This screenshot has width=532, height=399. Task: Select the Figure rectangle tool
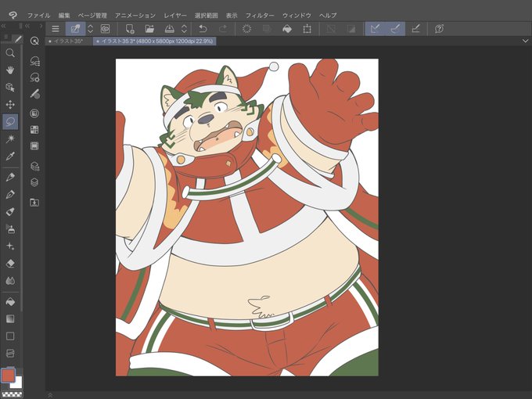[10, 336]
